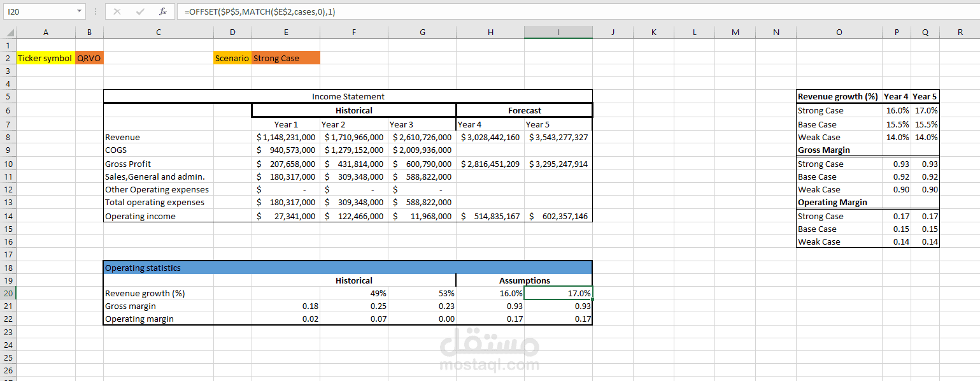
Task: Click Total operating expenses $588,822,000 in row 13
Action: coord(422,202)
